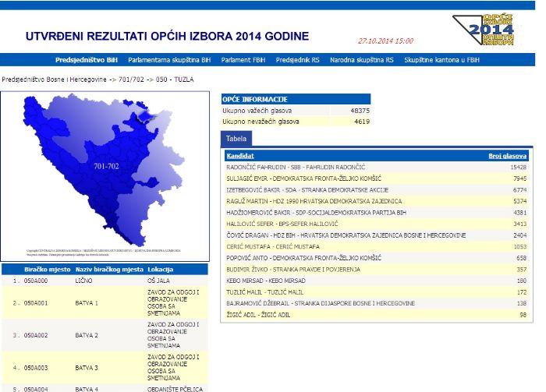Click Naziv biračkog mjesta column header

pyautogui.click(x=109, y=269)
